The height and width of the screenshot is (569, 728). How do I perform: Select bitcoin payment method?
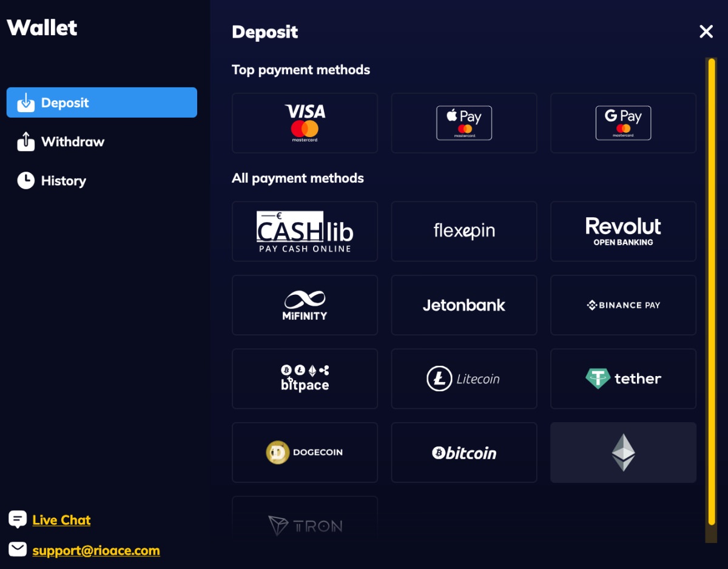(464, 453)
